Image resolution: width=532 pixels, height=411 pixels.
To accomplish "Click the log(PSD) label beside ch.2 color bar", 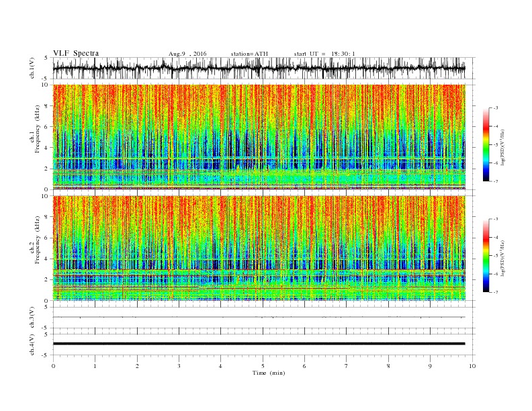I will pos(503,258).
